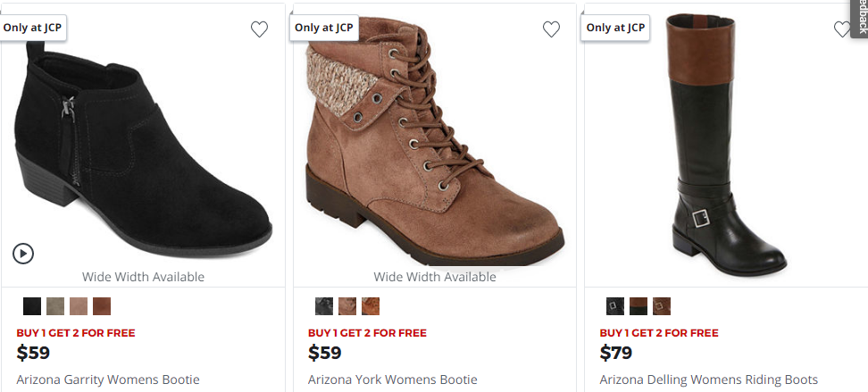Screen dimensions: 868x392
Task: Click heart icon on Arizona York bootie
Action: [551, 29]
